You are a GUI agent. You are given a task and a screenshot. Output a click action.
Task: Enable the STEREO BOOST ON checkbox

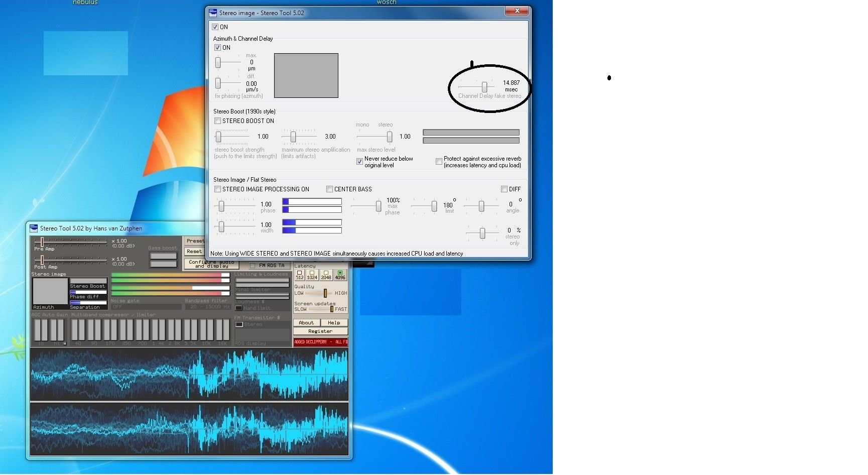click(x=217, y=121)
